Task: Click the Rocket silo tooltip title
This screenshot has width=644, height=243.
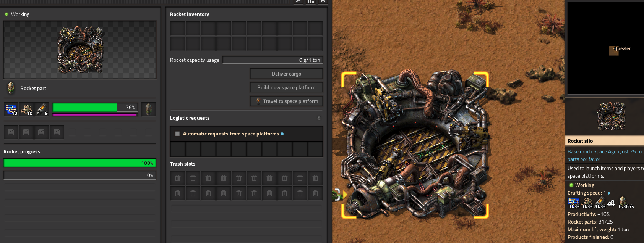Action: tap(580, 141)
